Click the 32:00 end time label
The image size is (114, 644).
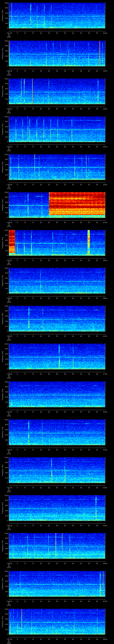tap(105, 33)
